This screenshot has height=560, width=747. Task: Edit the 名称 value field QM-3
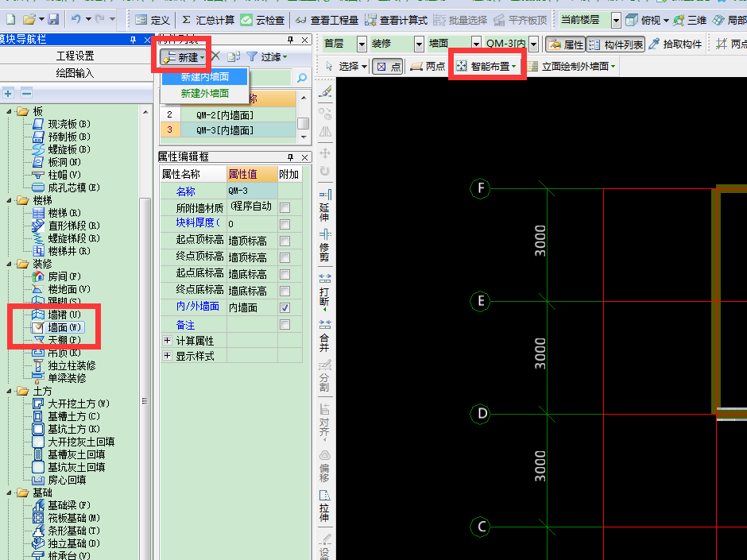pos(252,191)
